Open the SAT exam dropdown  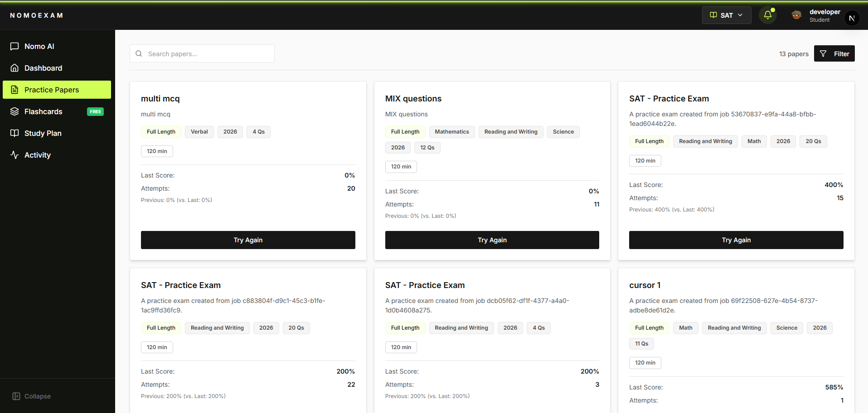pyautogui.click(x=727, y=15)
